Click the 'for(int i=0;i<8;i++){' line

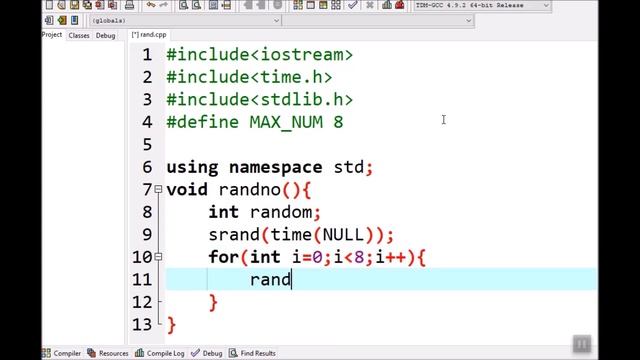(317, 257)
